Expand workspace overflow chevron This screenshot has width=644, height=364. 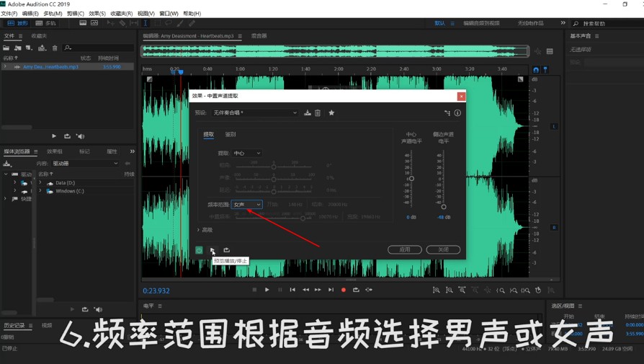(563, 23)
